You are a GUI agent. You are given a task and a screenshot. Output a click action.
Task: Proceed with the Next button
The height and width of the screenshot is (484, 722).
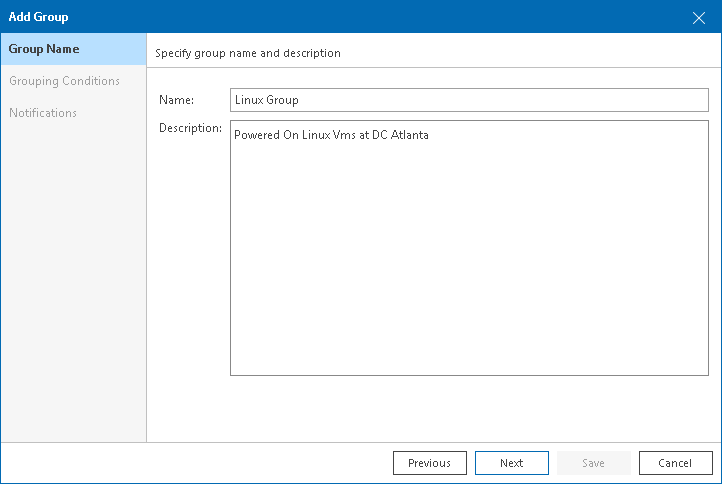(x=512, y=463)
